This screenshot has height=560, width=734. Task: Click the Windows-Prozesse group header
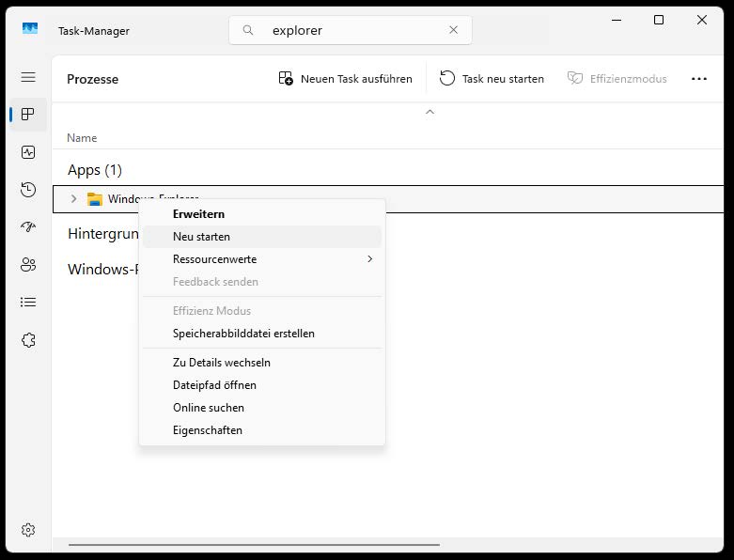pos(103,269)
